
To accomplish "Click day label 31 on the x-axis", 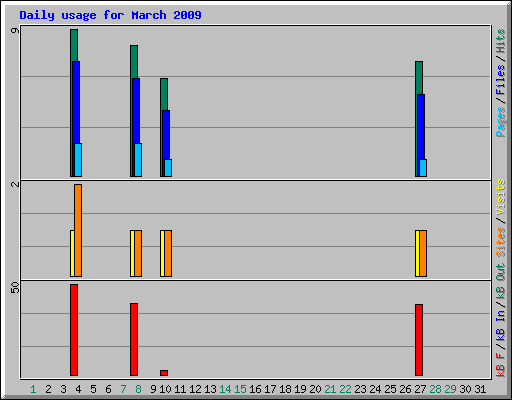I will coord(480,389).
